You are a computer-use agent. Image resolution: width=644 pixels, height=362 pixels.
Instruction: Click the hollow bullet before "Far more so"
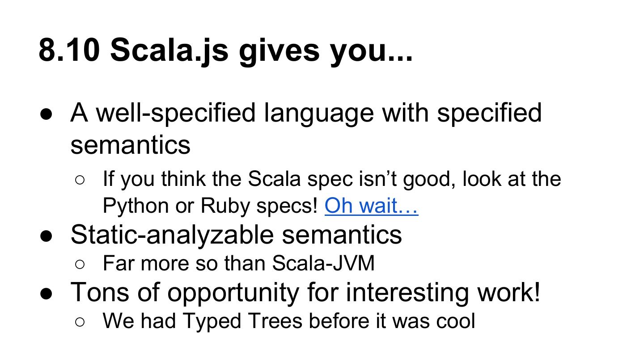tap(80, 264)
